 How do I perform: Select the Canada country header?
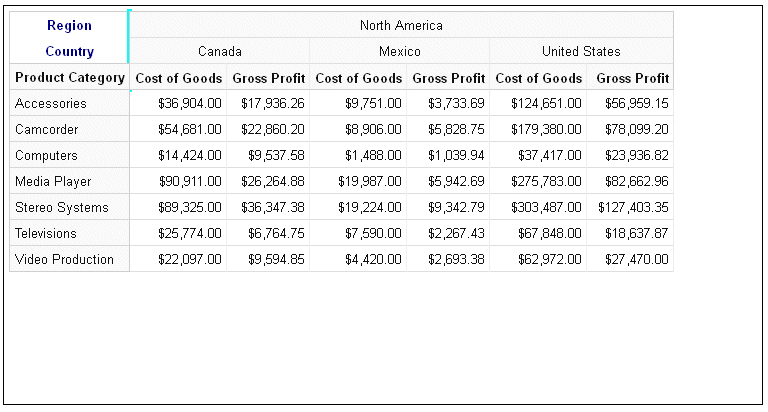pos(219,51)
